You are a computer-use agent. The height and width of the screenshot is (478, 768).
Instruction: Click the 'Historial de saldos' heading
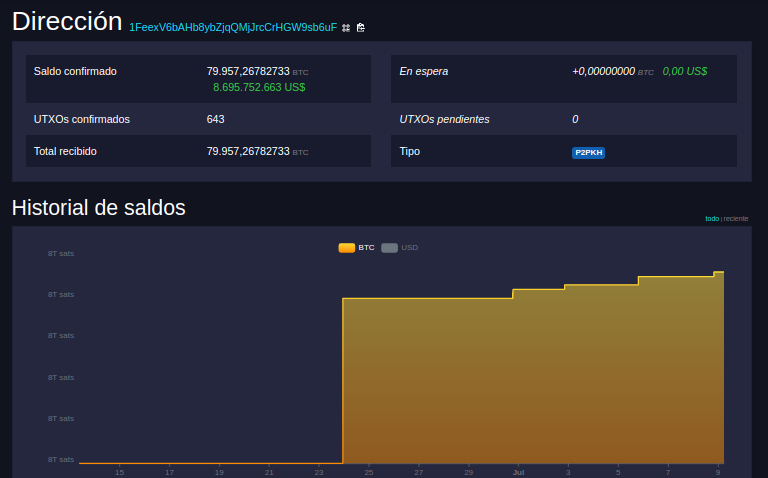click(x=98, y=208)
